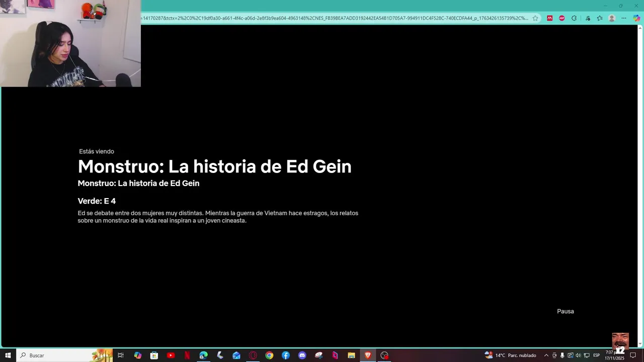The width and height of the screenshot is (644, 362).
Task: Click the media control music icon
Action: click(x=588, y=18)
